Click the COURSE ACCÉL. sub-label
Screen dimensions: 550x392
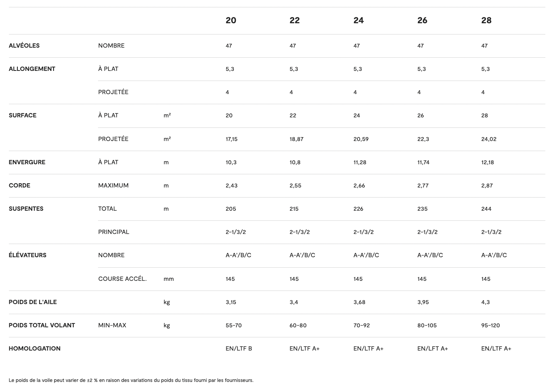click(x=122, y=279)
